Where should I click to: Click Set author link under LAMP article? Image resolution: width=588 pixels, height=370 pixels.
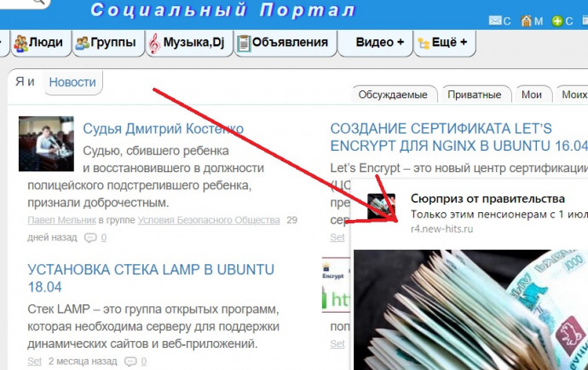click(x=34, y=361)
